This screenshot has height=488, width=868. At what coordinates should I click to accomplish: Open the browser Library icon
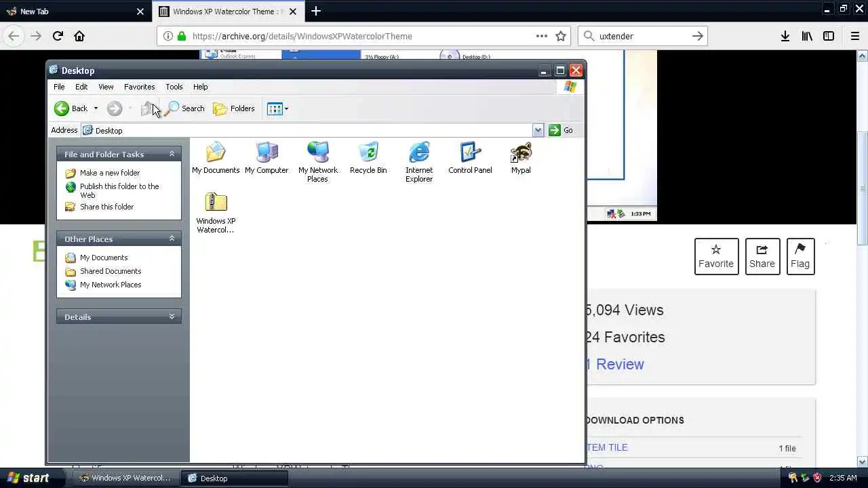tap(807, 36)
